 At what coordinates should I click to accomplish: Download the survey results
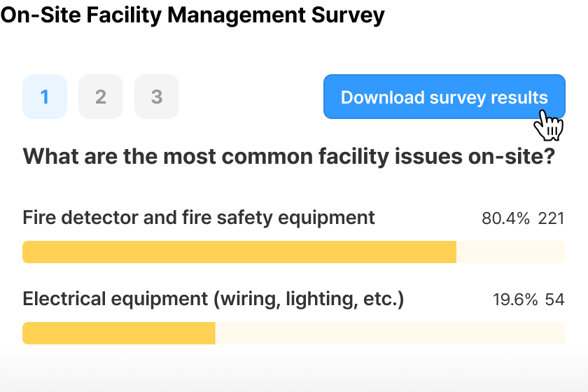point(444,97)
